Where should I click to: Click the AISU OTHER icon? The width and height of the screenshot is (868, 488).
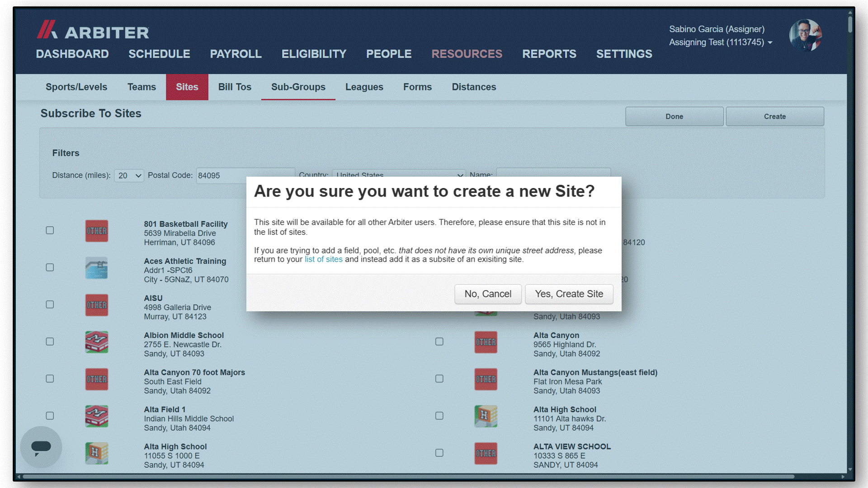pyautogui.click(x=97, y=305)
